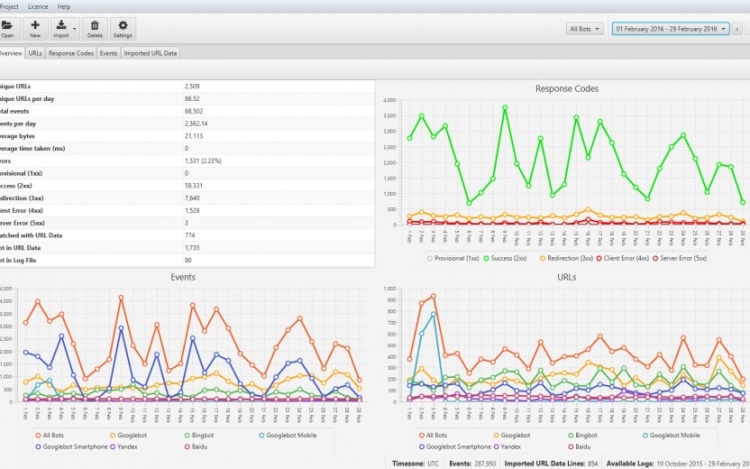Expand the All Bots dropdown
Image resolution: width=750 pixels, height=469 pixels.
(x=584, y=29)
